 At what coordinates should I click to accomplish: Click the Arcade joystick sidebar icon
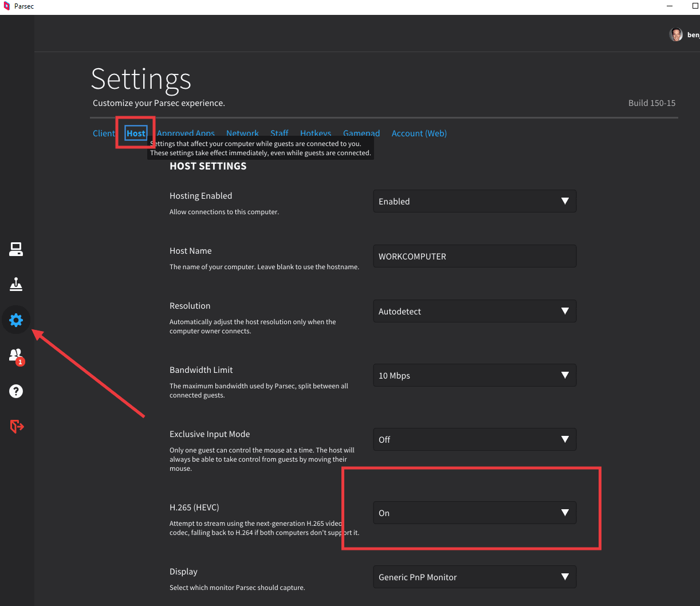(x=16, y=285)
